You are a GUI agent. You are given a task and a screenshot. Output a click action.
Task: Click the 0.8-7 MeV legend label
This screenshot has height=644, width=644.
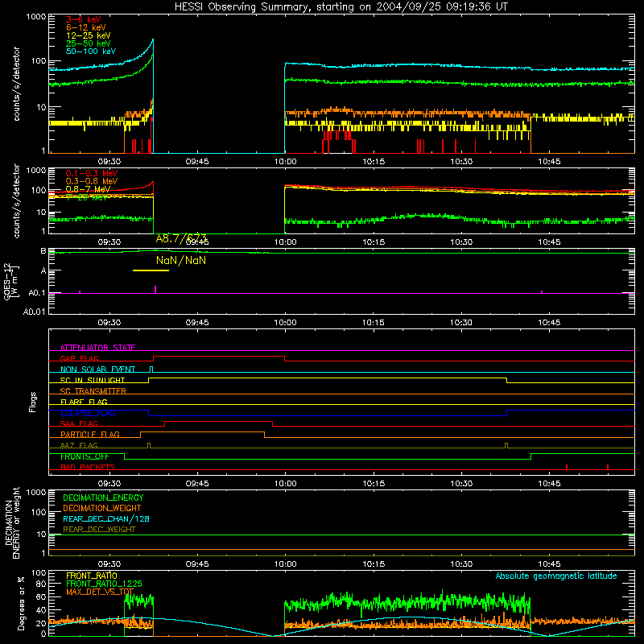pos(89,189)
